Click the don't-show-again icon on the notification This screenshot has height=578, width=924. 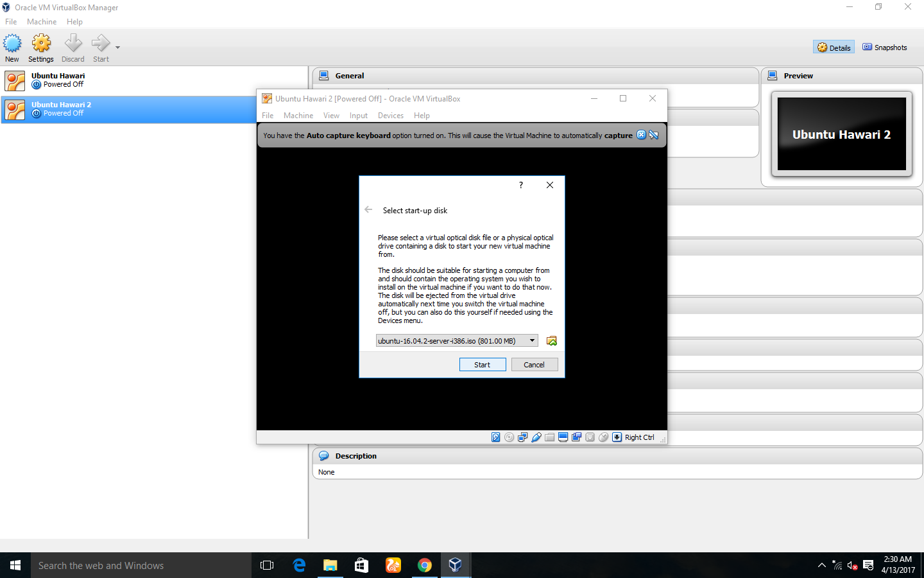(654, 135)
